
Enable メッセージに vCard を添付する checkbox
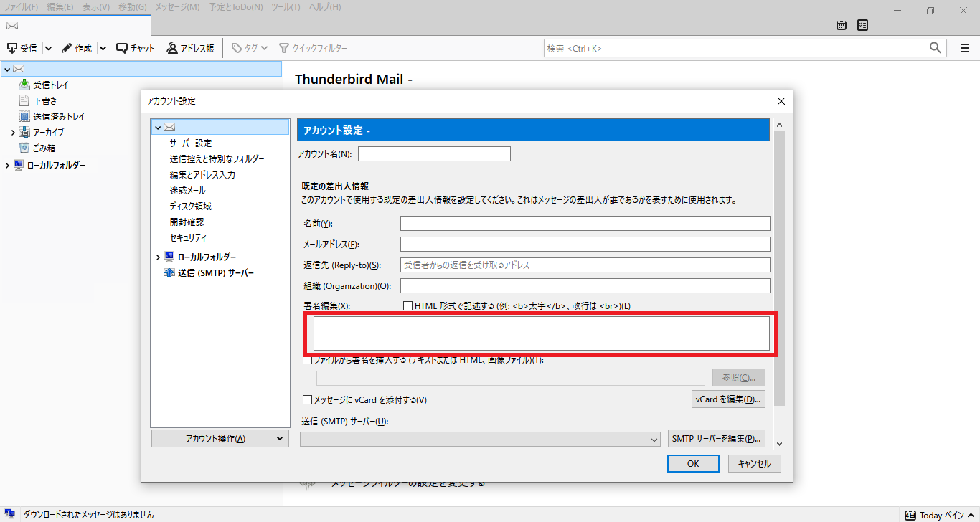pyautogui.click(x=308, y=399)
